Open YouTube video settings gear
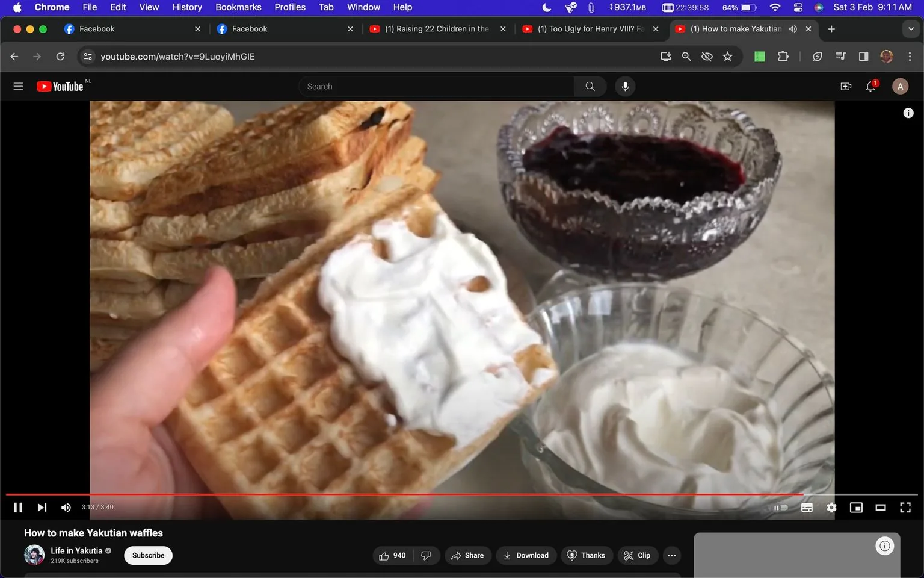Image resolution: width=924 pixels, height=578 pixels. click(x=831, y=507)
